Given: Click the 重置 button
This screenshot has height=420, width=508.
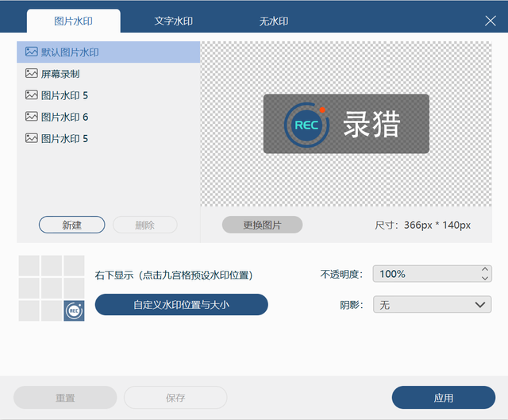Looking at the screenshot, I should (65, 397).
